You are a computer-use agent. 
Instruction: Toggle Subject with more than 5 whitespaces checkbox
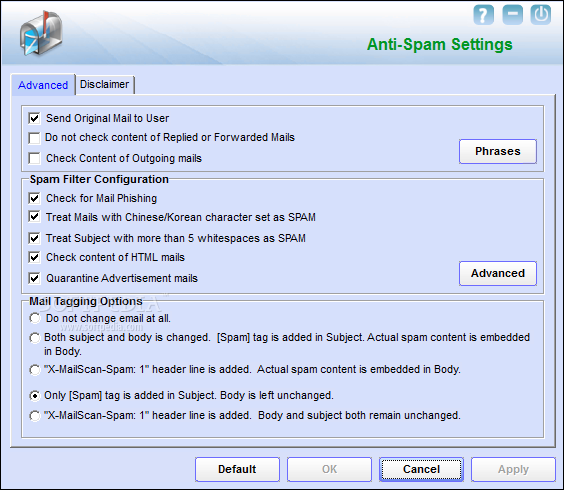point(35,238)
